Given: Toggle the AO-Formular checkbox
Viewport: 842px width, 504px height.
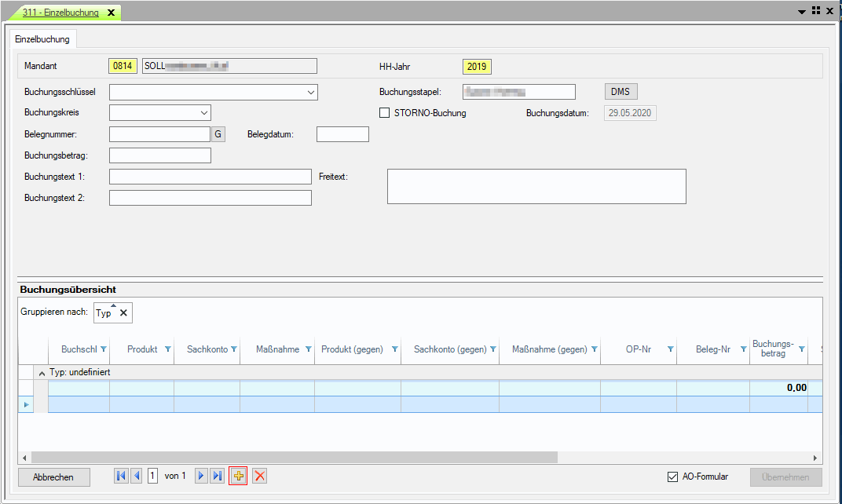Looking at the screenshot, I should tap(672, 477).
